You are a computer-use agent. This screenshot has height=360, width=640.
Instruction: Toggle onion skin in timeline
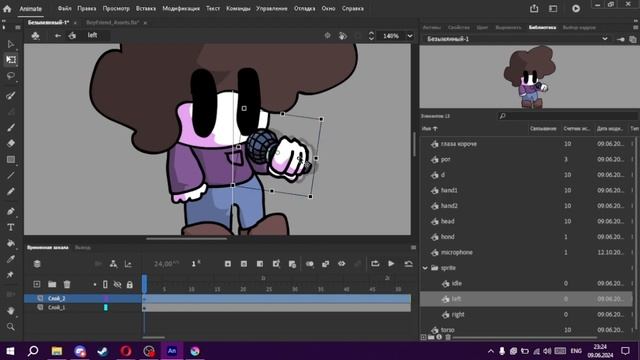point(310,264)
